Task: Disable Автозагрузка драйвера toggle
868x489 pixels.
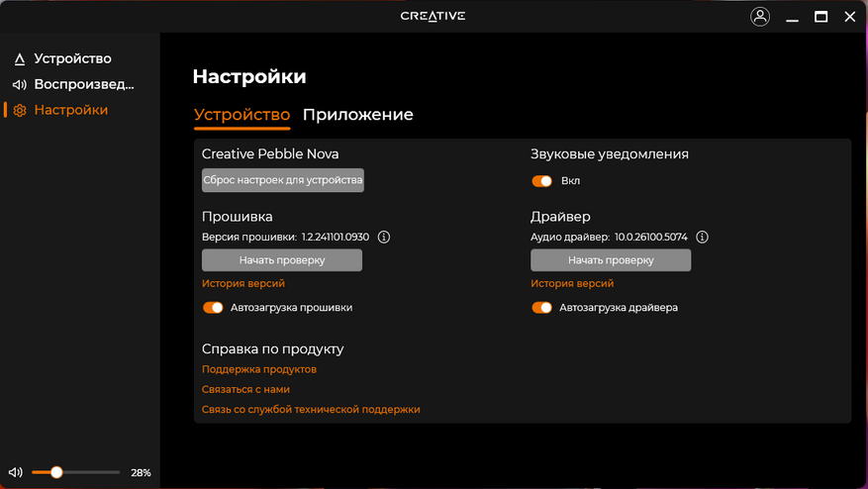Action: click(x=541, y=307)
